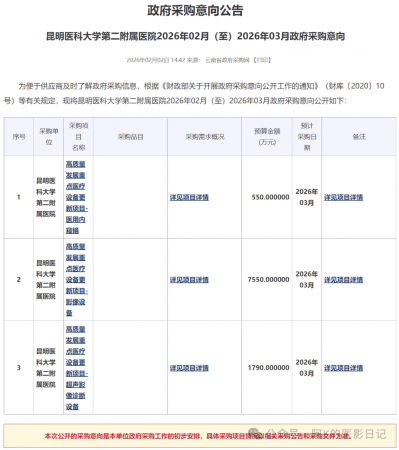Screen dimensions: 399x450
Task: Click the 预计采购日期 column header
Action: (x=307, y=137)
